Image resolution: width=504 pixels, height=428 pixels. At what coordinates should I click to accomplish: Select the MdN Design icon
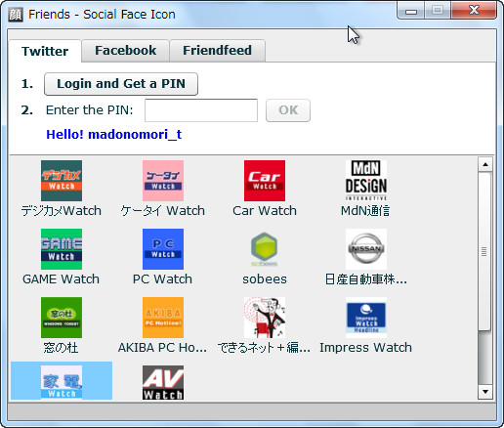pyautogui.click(x=366, y=181)
